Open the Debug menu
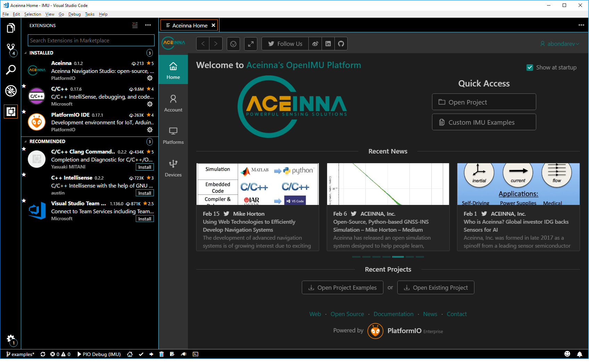This screenshot has height=364, width=589. (74, 14)
